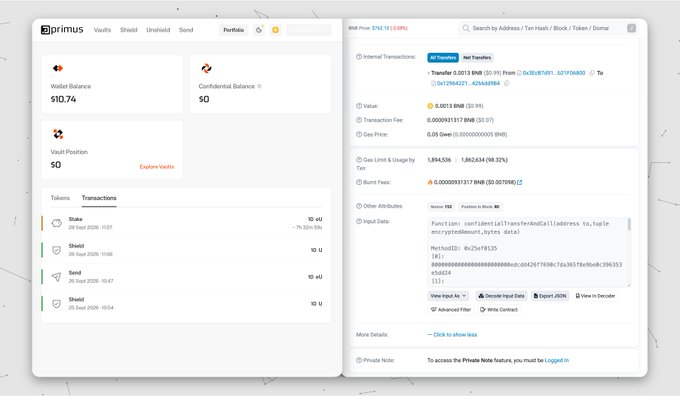Image resolution: width=680 pixels, height=396 pixels.
Task: Click shield icon of 25 Sept Shield row
Action: [56, 304]
